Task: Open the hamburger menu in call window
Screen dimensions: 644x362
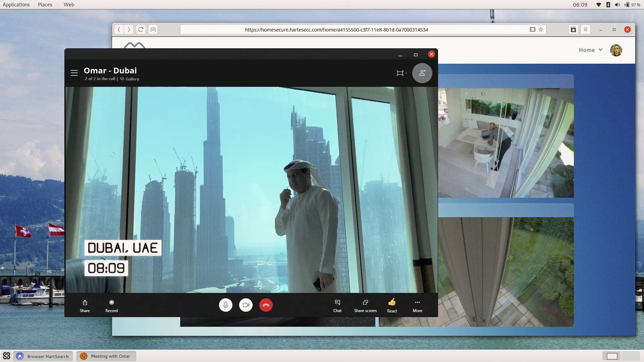Action: [x=74, y=73]
